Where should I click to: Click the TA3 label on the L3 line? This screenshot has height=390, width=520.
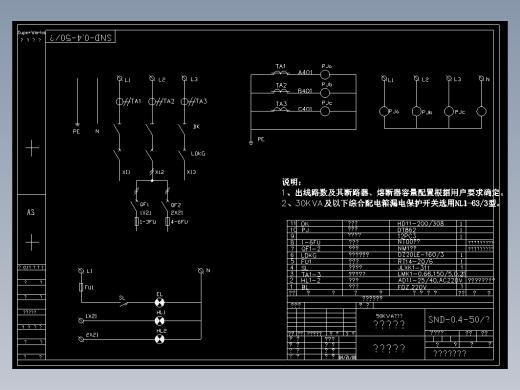click(202, 101)
